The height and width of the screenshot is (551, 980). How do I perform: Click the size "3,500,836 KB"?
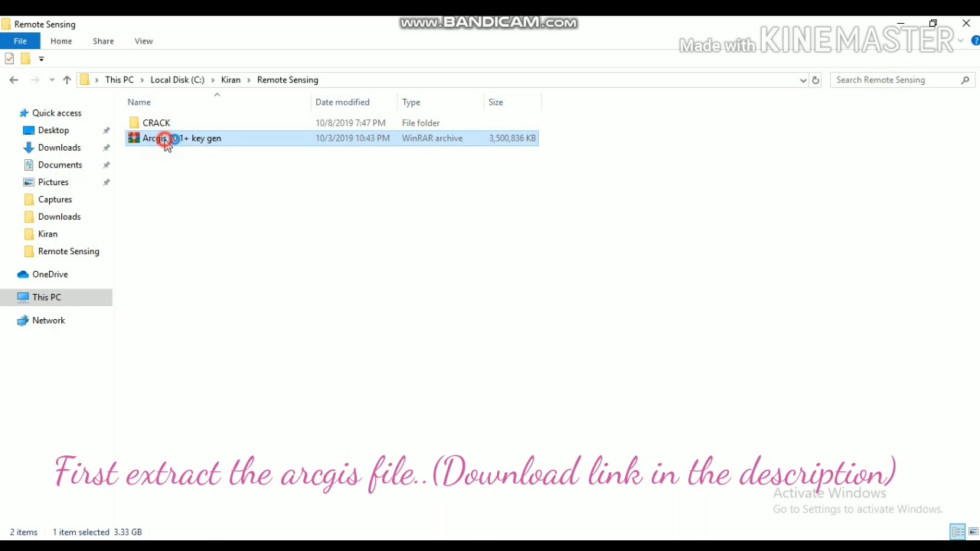512,139
